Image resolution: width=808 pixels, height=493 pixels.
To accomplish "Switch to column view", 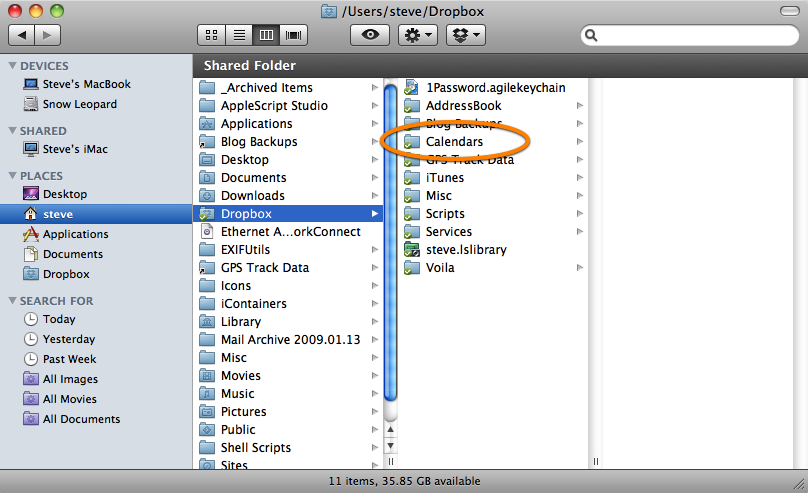I will point(266,35).
